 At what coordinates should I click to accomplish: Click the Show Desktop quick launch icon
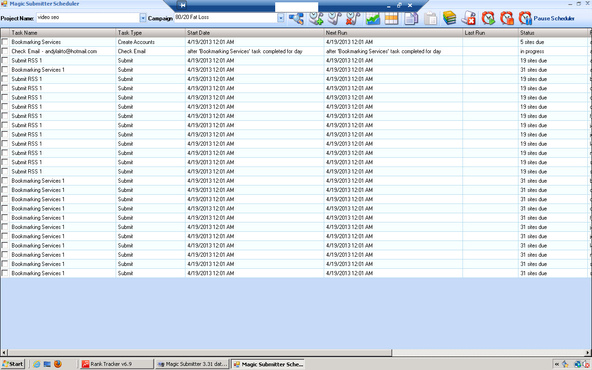coord(47,364)
